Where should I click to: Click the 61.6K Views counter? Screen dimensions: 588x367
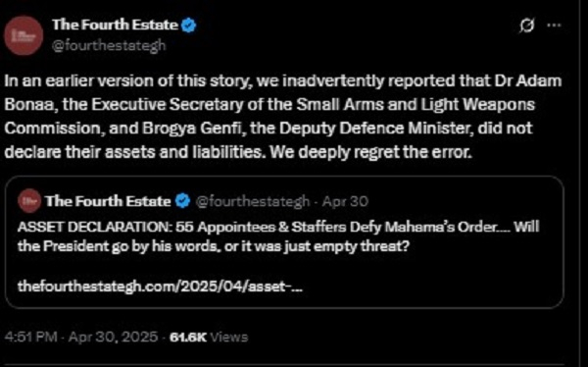209,338
